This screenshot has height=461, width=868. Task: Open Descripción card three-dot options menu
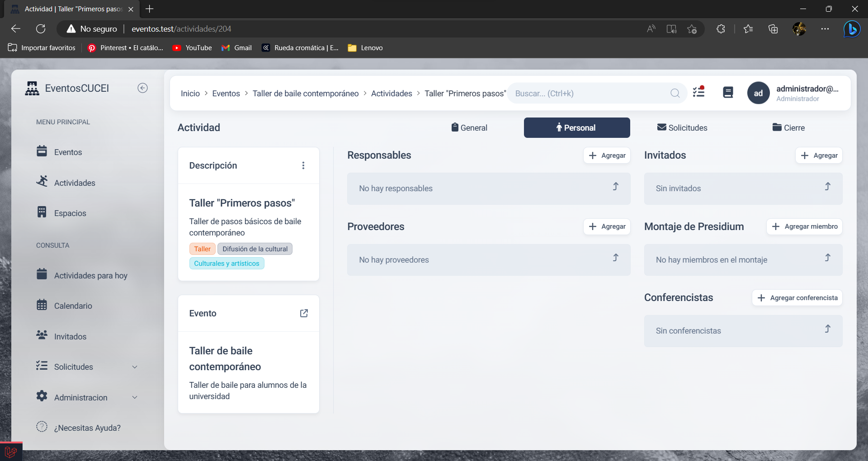(x=303, y=165)
